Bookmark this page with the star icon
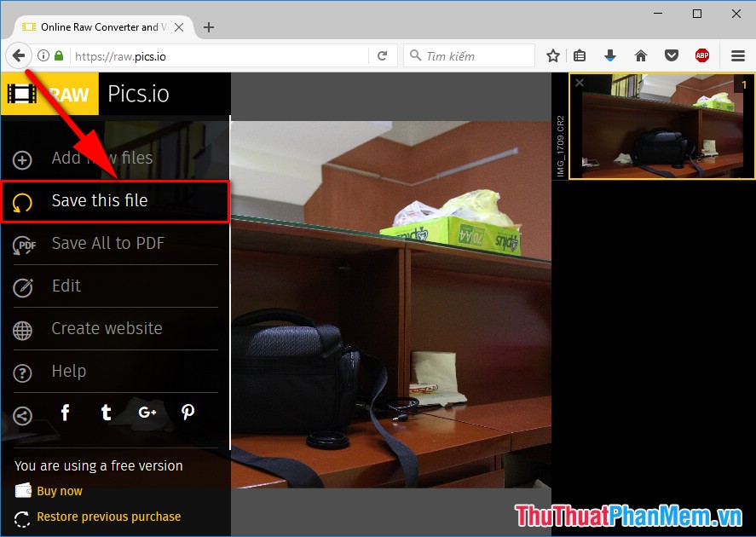Image resolution: width=756 pixels, height=537 pixels. tap(552, 55)
